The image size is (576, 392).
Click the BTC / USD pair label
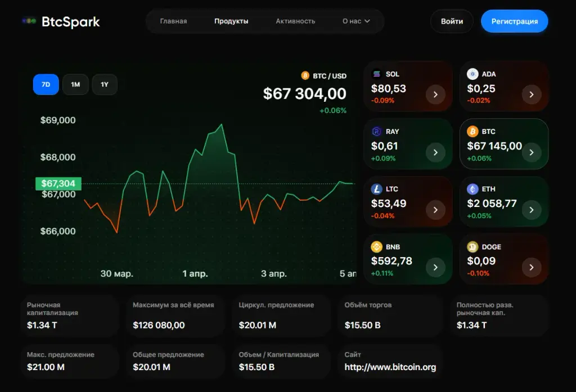point(330,76)
